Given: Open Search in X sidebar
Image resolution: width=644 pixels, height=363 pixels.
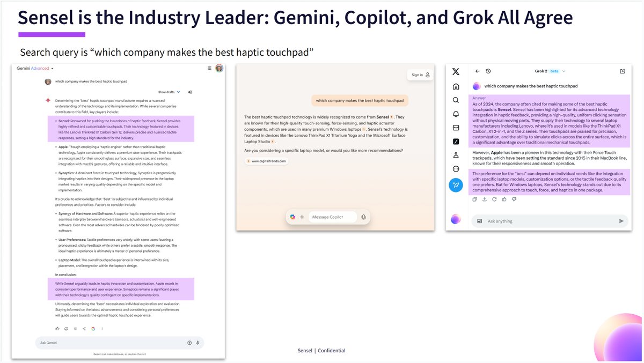Looking at the screenshot, I should 456,100.
